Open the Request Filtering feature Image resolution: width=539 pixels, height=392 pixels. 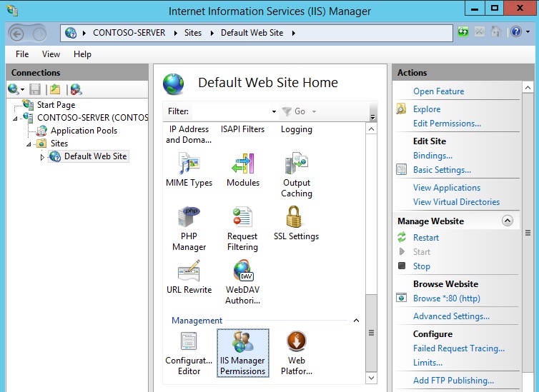[x=242, y=218]
